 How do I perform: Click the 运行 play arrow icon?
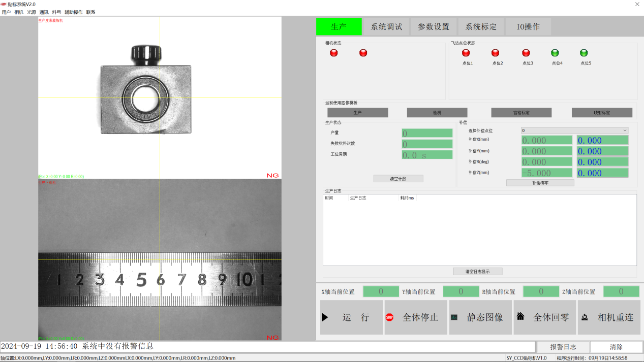[x=325, y=317]
